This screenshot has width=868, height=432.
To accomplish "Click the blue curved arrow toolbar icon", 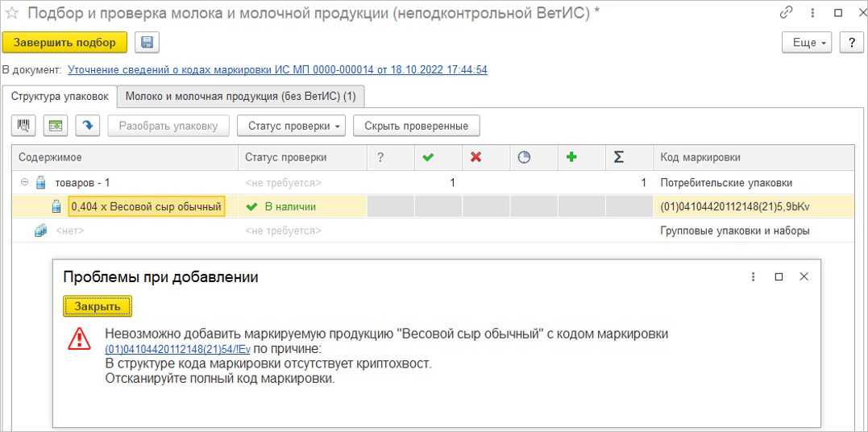I will [88, 126].
